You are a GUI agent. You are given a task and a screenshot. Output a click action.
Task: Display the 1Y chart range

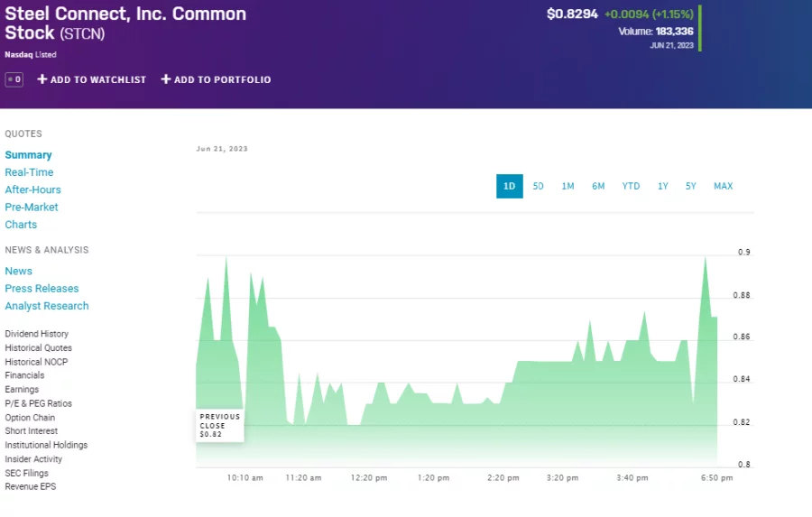tap(663, 186)
